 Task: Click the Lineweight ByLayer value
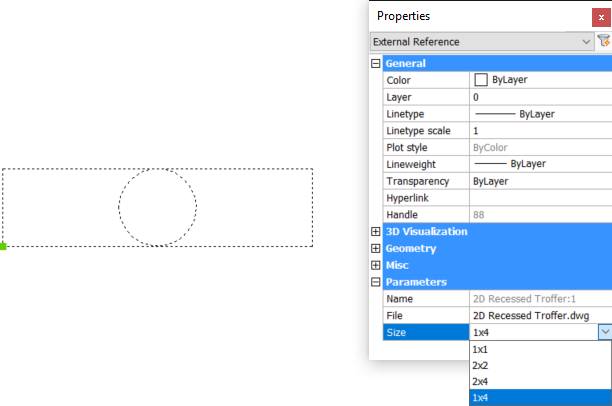click(x=540, y=164)
